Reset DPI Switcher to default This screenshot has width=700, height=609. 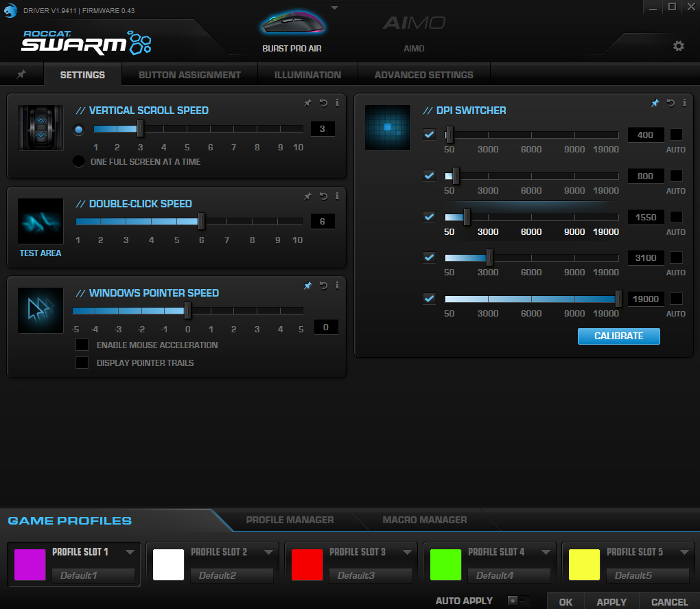pos(670,103)
